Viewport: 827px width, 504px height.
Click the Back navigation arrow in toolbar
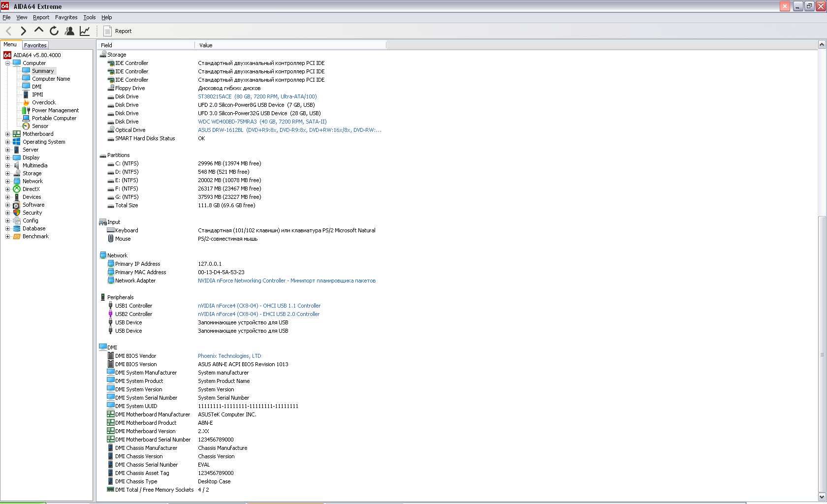8,31
